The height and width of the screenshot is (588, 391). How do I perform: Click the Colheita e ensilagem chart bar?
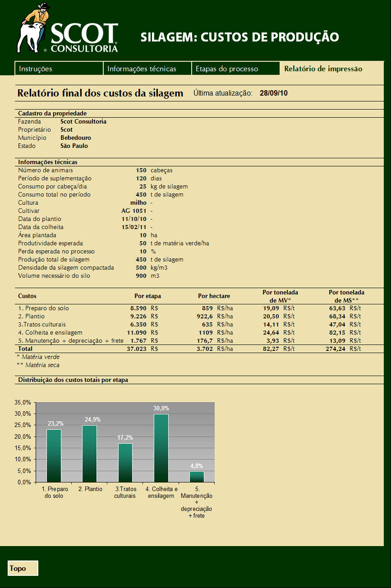(161, 448)
